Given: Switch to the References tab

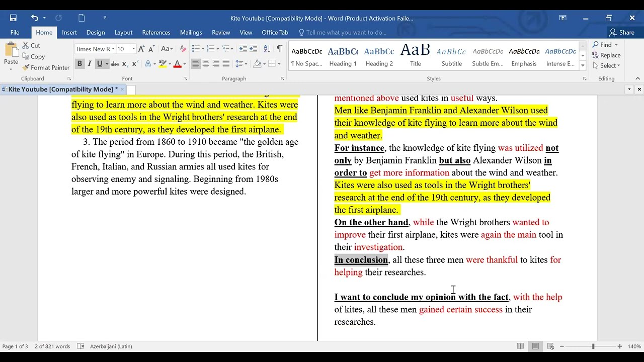Looking at the screenshot, I should [x=156, y=32].
